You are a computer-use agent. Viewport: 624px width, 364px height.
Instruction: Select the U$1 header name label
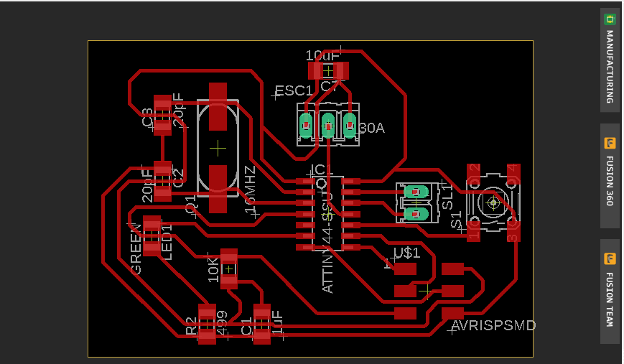(x=406, y=253)
